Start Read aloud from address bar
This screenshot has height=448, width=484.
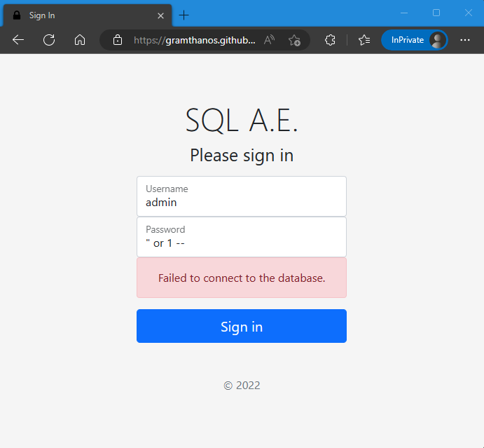tap(269, 40)
